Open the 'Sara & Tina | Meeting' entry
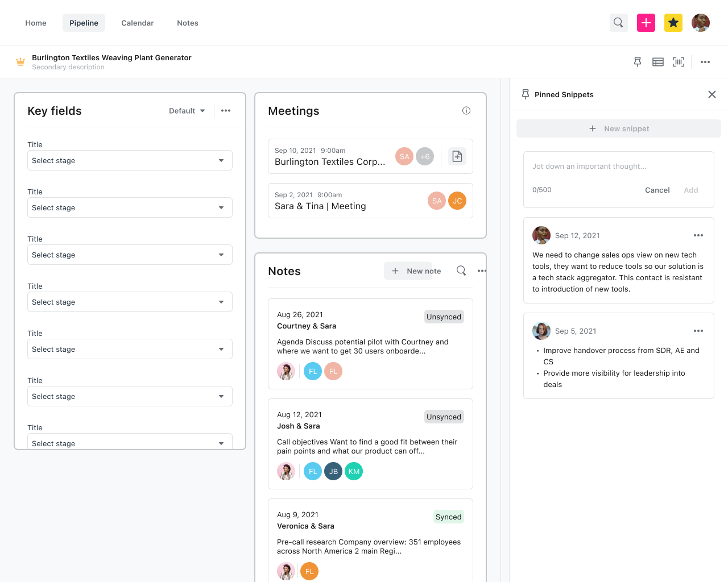 point(320,206)
